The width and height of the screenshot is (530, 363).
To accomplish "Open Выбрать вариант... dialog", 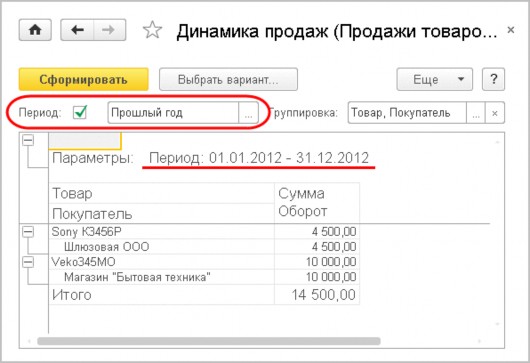I will click(228, 79).
